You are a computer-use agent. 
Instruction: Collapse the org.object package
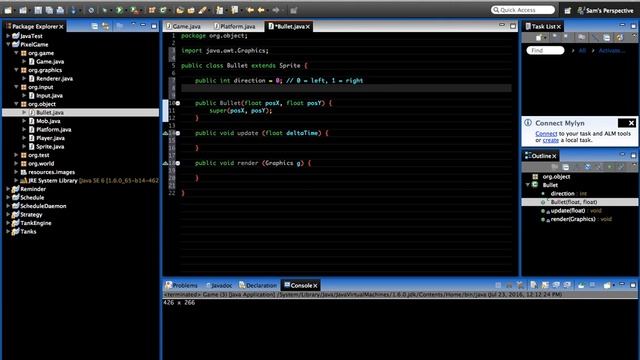pos(16,104)
